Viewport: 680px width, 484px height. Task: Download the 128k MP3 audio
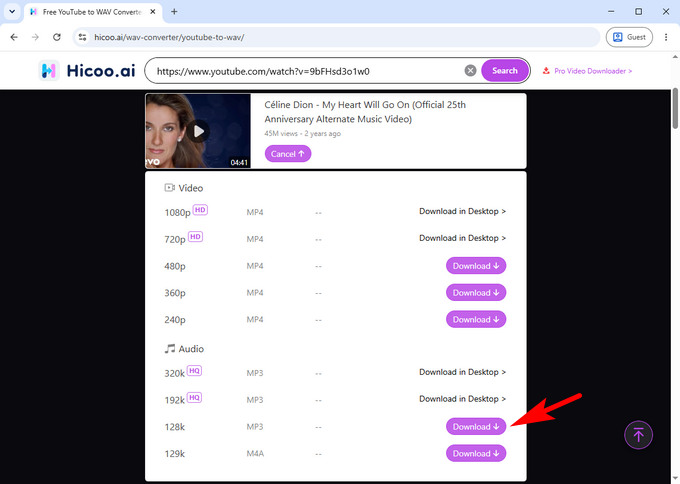coord(476,427)
